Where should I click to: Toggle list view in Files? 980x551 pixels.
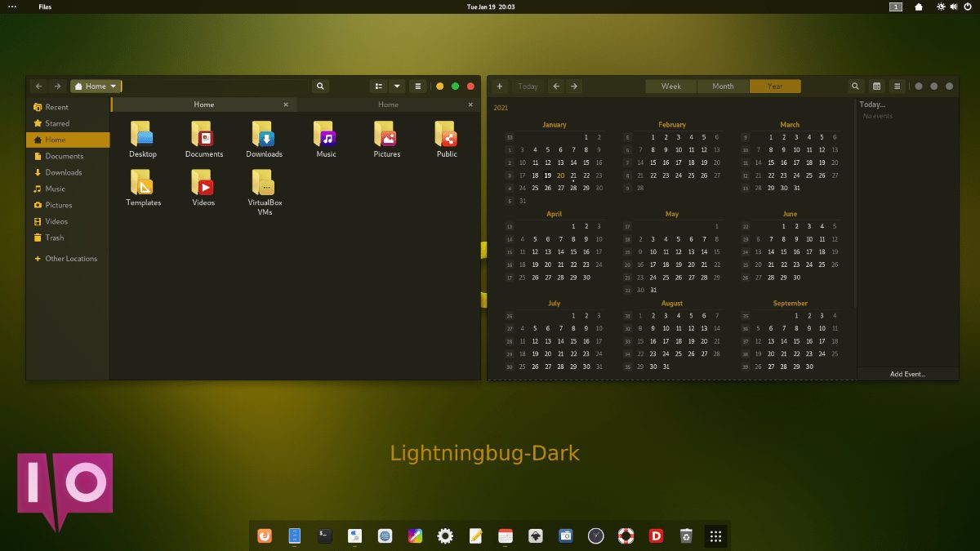click(379, 86)
